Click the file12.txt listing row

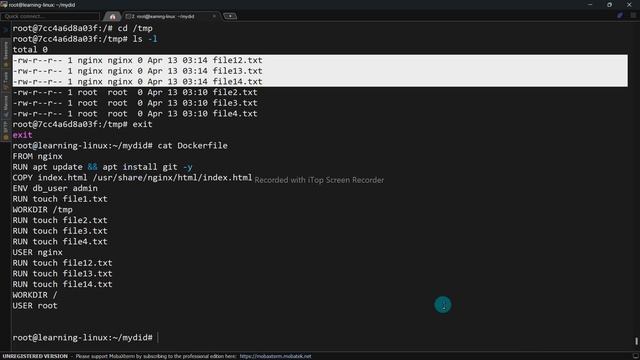coord(138,60)
